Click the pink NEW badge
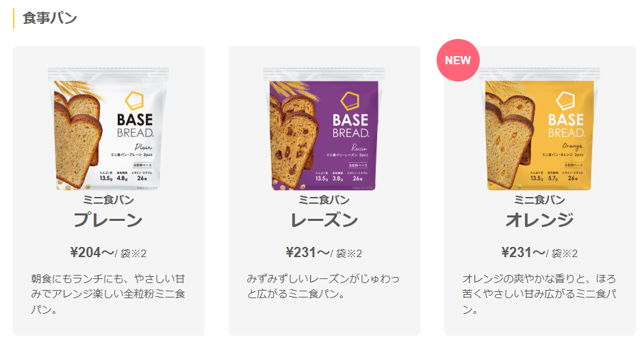Viewport: 644px width, 344px height. coord(458,60)
